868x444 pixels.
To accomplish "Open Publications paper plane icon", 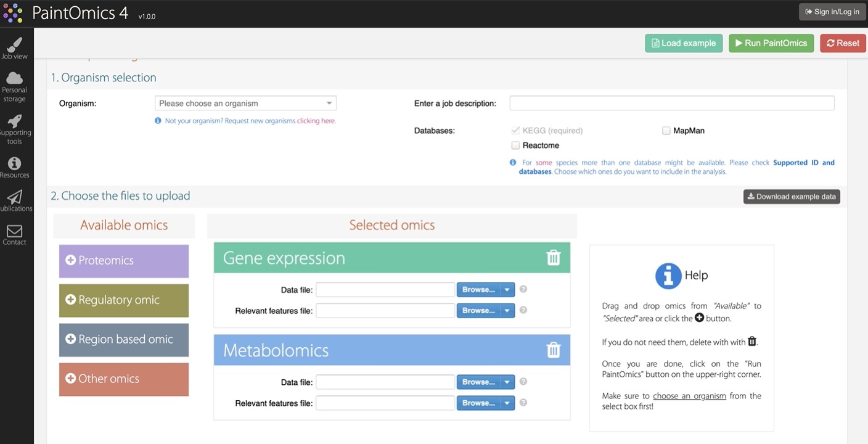I will tap(14, 197).
